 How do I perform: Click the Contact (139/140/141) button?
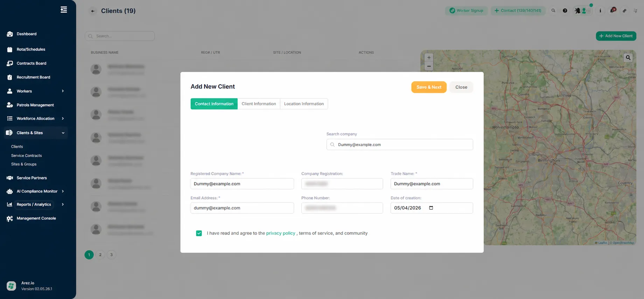click(x=518, y=10)
